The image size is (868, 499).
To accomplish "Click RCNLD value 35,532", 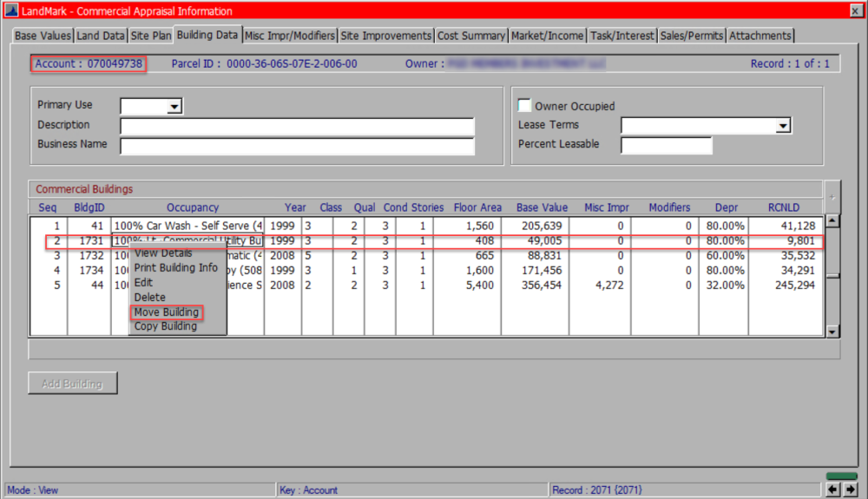I will (x=799, y=256).
